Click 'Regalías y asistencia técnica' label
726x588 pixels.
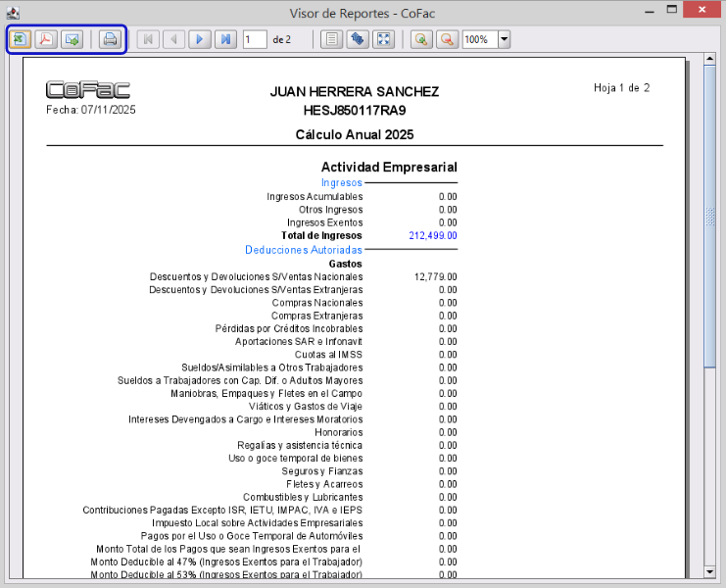coord(300,445)
